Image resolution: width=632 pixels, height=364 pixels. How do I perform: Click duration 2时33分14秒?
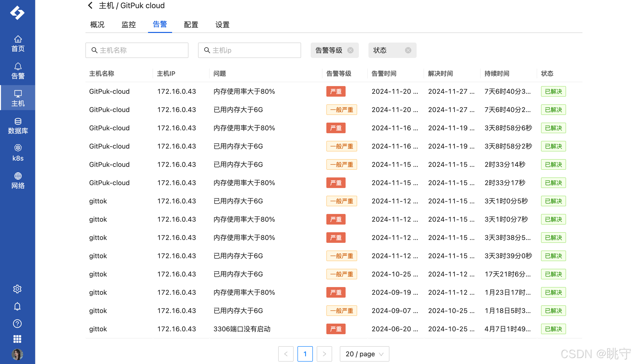[505, 164]
